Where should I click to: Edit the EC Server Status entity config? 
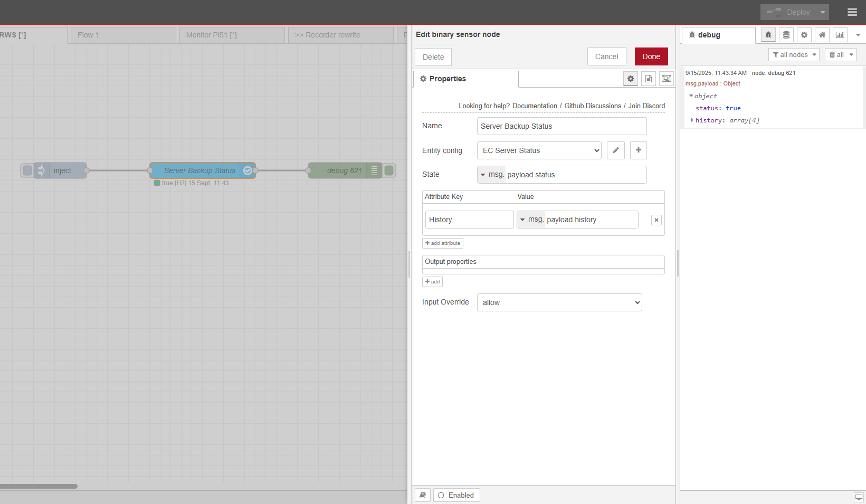[x=616, y=150]
